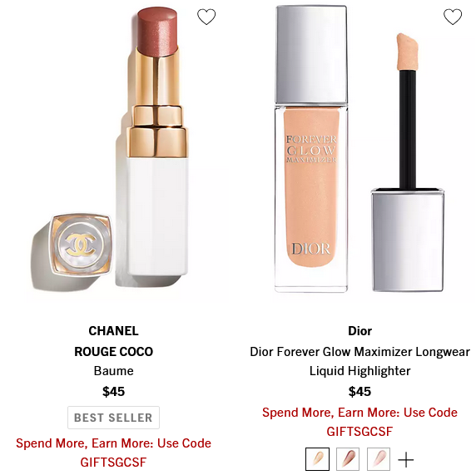
Task: Open the ROUGE COCO product title
Action: coord(113,352)
